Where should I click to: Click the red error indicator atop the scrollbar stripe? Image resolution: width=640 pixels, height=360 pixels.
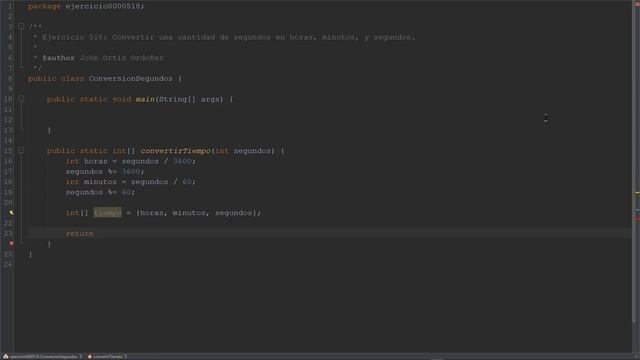(637, 3)
